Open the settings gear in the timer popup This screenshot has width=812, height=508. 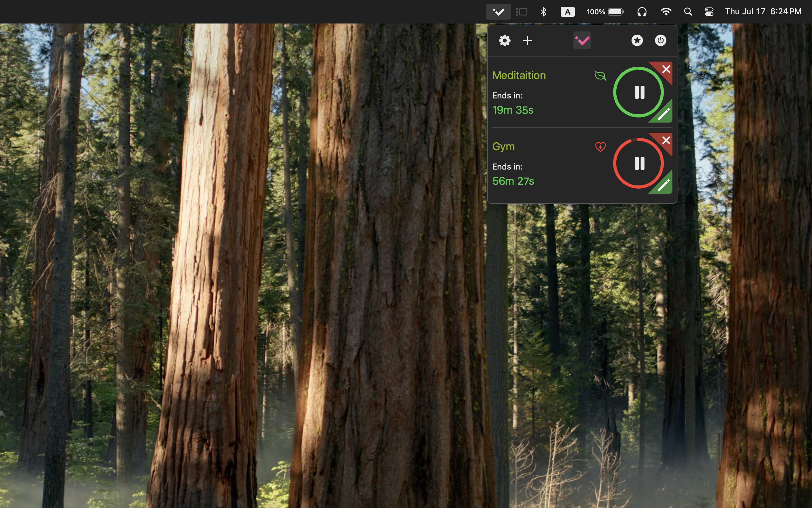point(504,41)
